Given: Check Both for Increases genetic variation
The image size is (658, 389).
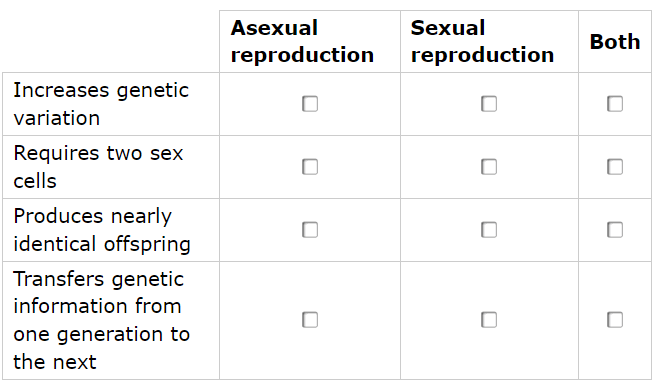Looking at the screenshot, I should [x=615, y=104].
